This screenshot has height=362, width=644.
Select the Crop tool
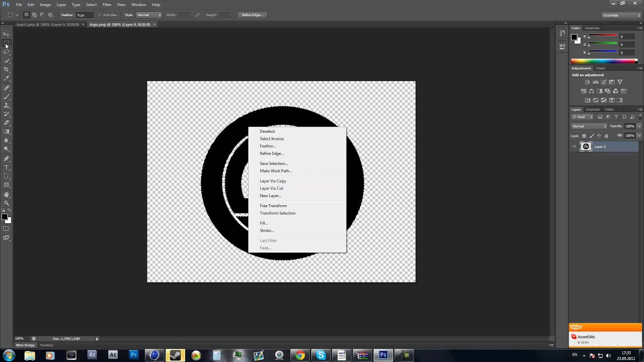7,69
